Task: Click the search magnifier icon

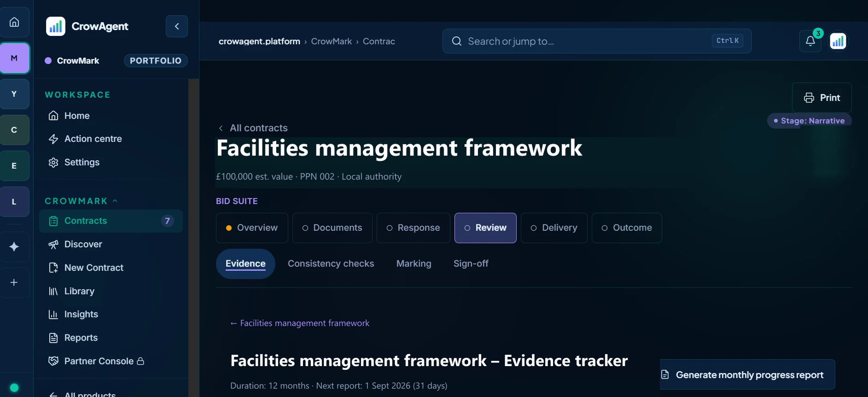Action: (457, 41)
